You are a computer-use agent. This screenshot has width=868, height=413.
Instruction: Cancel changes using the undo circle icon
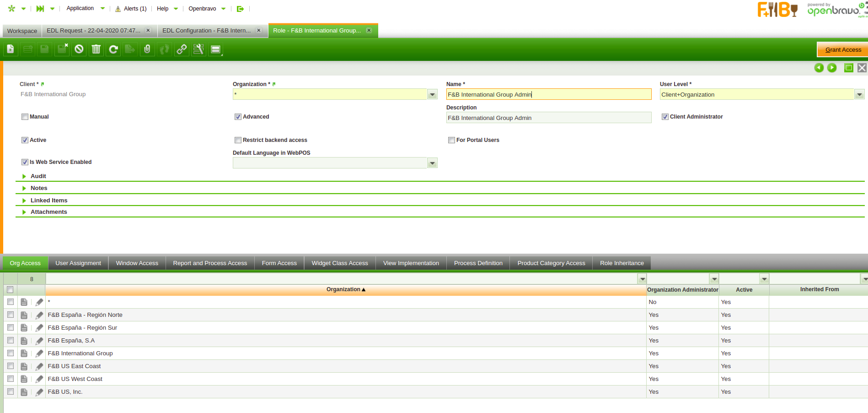coord(79,49)
